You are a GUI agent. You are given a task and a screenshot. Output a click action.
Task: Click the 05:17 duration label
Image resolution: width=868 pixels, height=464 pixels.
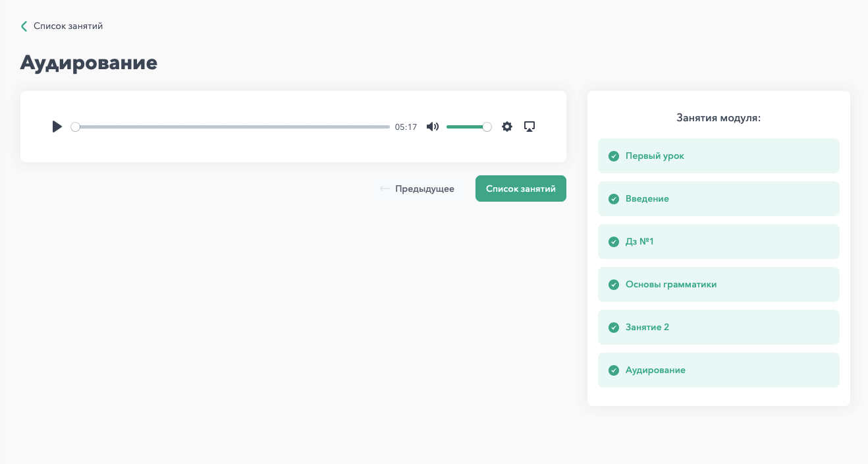tap(406, 127)
